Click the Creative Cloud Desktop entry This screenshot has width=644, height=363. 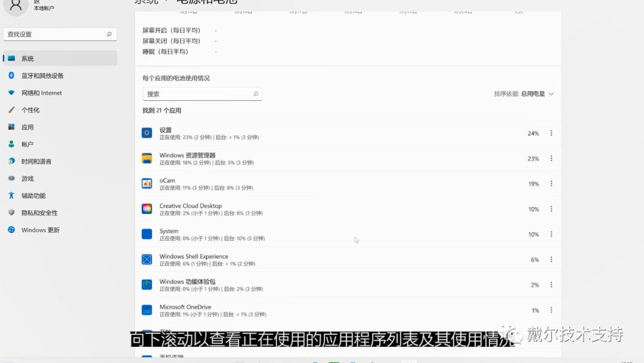(x=192, y=209)
